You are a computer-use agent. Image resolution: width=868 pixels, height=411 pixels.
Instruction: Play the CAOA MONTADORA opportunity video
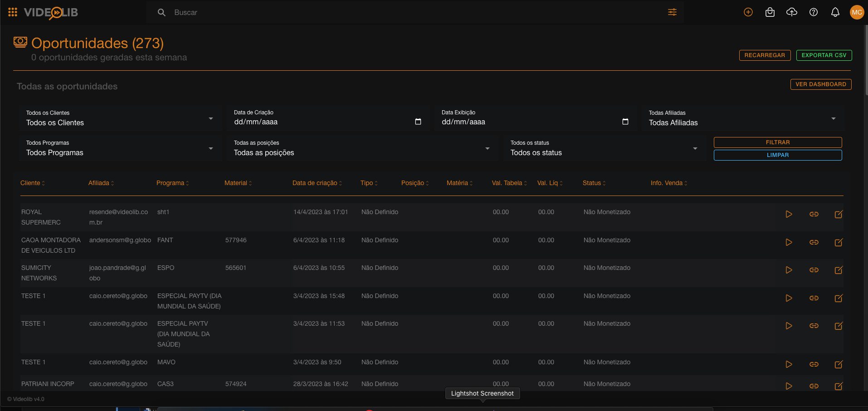coord(789,242)
